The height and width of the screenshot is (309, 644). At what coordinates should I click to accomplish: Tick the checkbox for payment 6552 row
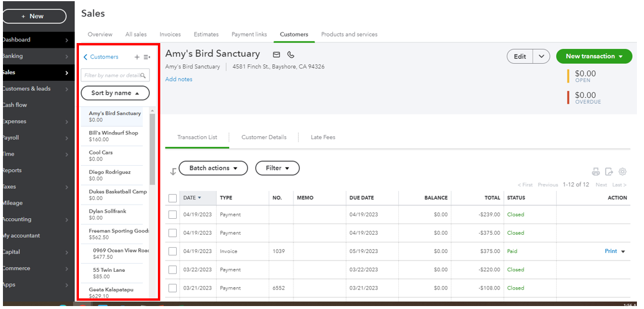173,288
